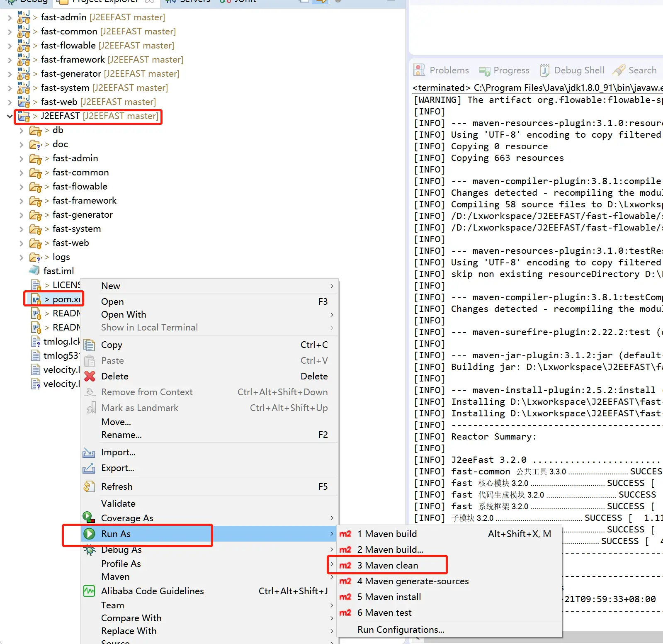Viewport: 663px width, 644px height.
Task: Expand the logs folder
Action: click(22, 258)
